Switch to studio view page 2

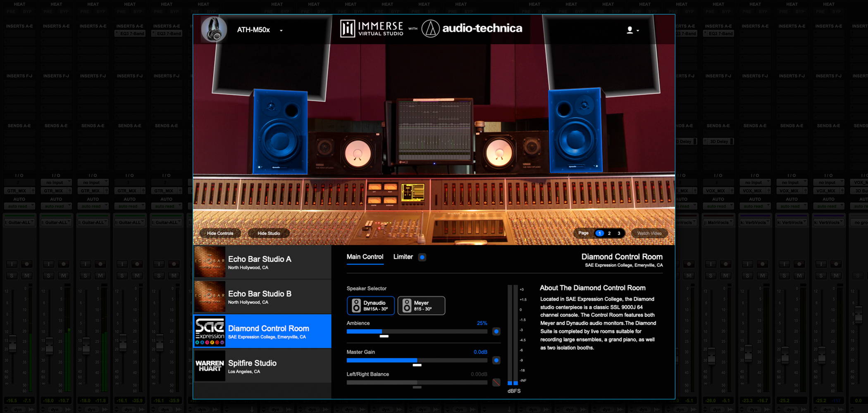tap(609, 233)
